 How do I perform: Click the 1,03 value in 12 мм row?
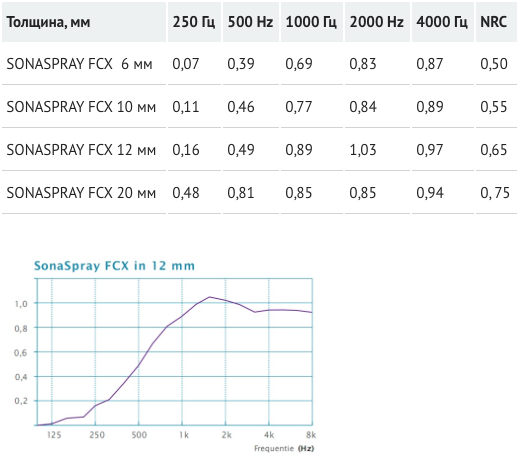point(363,150)
